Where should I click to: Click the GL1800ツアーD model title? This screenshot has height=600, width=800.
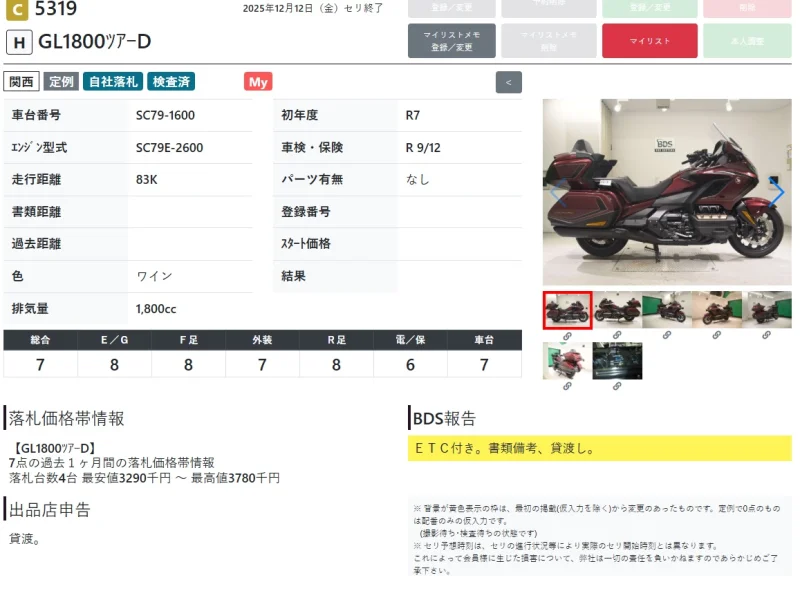pyautogui.click(x=94, y=42)
